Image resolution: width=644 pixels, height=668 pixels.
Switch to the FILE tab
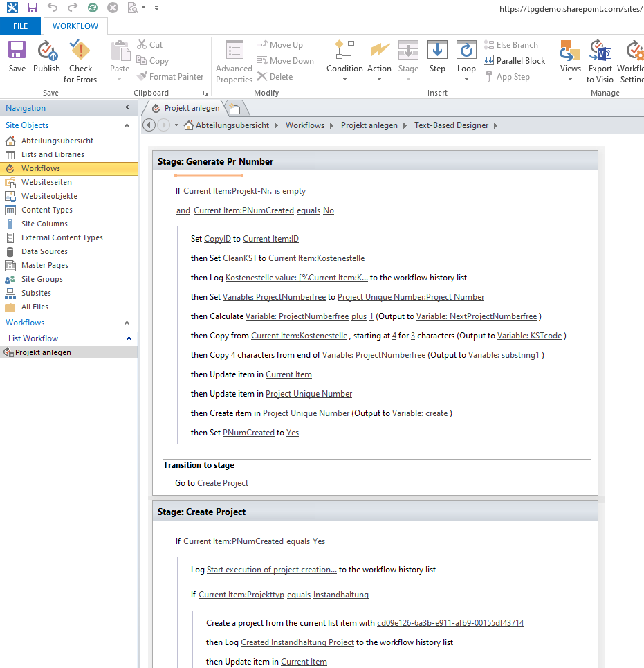tap(20, 25)
